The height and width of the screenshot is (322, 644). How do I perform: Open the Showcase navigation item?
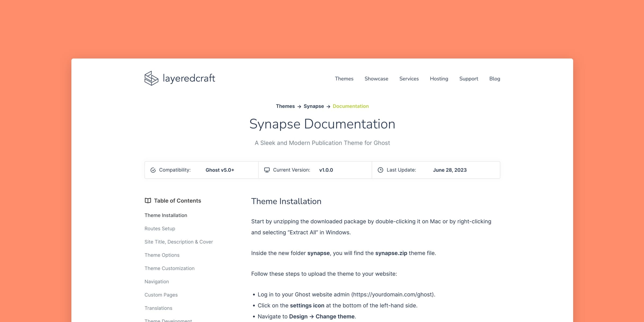coord(376,79)
